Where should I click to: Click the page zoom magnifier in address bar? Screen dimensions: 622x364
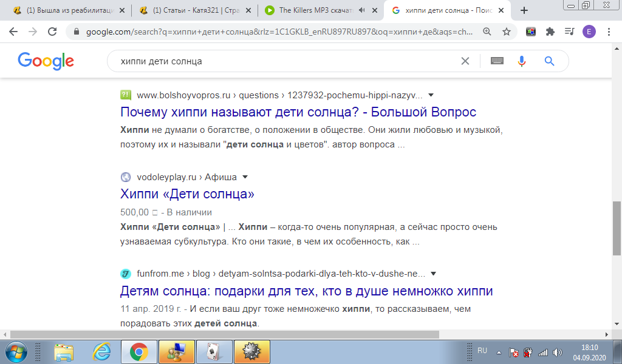coord(486,30)
